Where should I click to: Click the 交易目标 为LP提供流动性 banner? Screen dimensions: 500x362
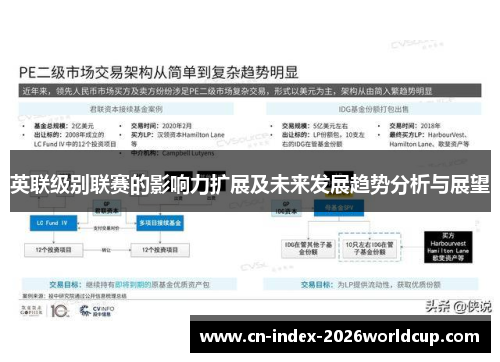pos(371,284)
